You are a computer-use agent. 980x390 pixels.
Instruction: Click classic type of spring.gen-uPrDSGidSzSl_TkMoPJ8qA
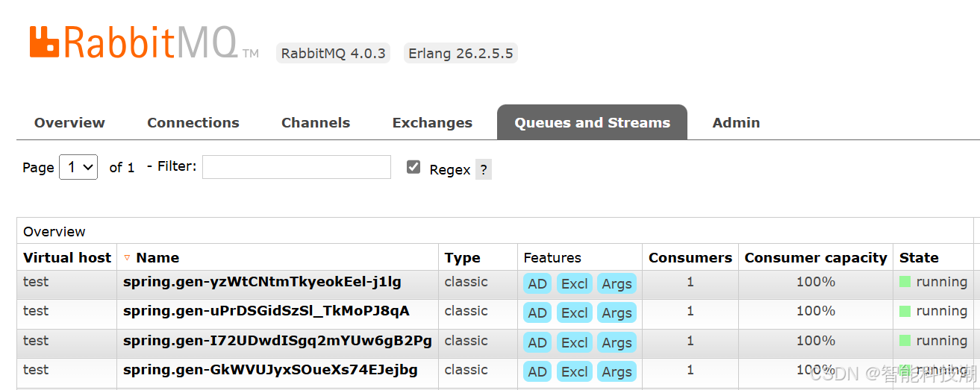(x=466, y=311)
